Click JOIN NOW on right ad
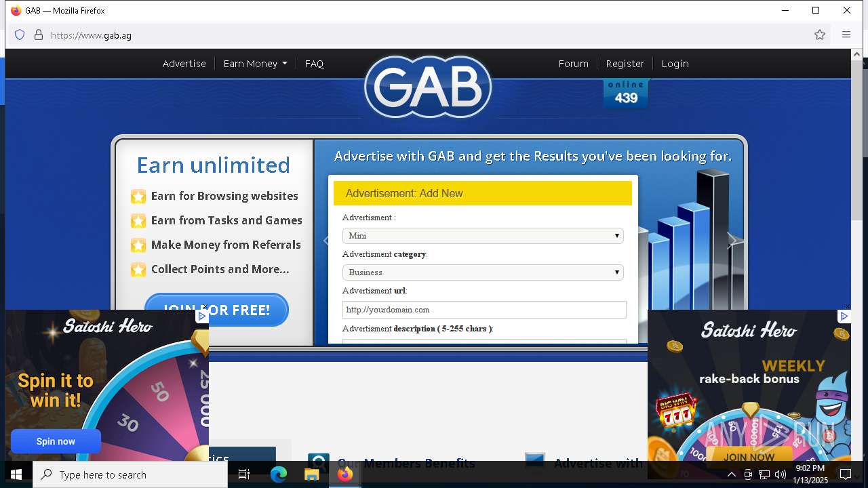This screenshot has height=488, width=868. point(749,457)
